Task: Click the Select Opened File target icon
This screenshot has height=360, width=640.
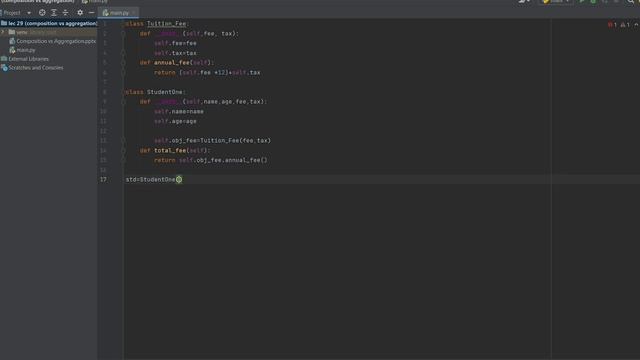Action: [42, 13]
